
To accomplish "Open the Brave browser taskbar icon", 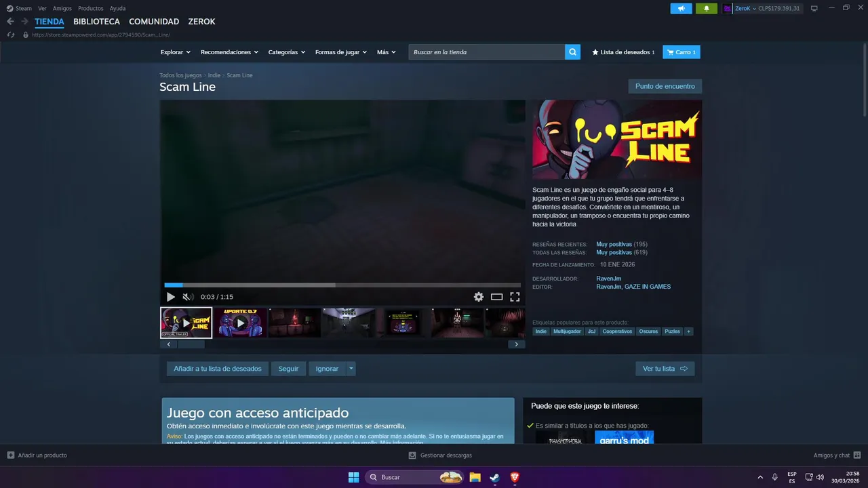I will (x=515, y=477).
